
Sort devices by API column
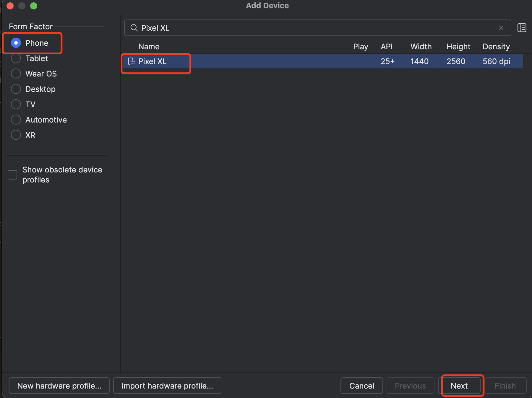tap(387, 47)
